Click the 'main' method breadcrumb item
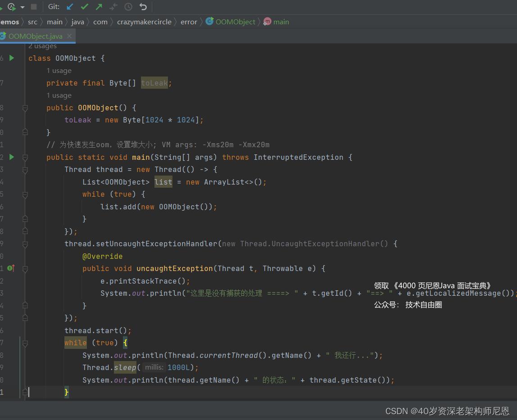Image resolution: width=517 pixels, height=420 pixels. click(x=281, y=22)
